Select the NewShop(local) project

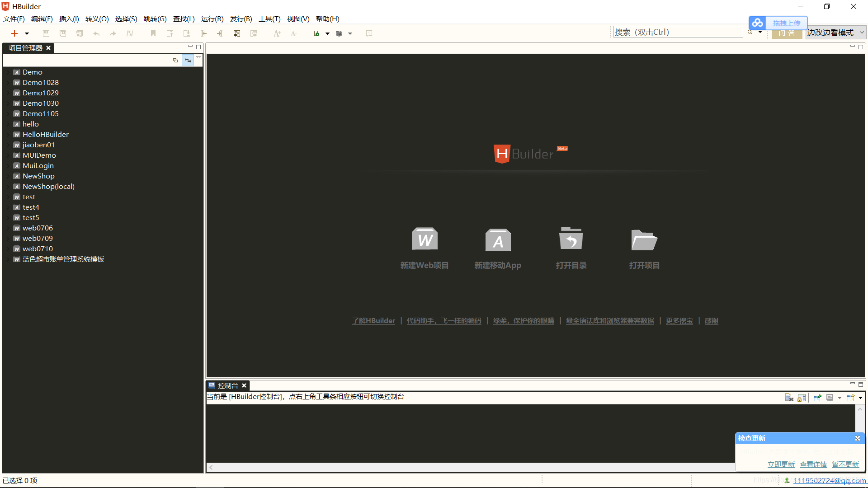(x=48, y=186)
